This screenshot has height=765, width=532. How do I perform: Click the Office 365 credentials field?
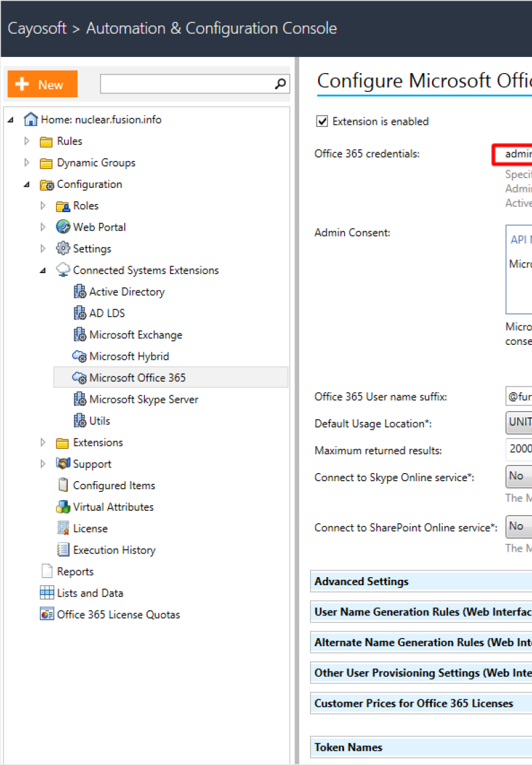click(x=513, y=154)
